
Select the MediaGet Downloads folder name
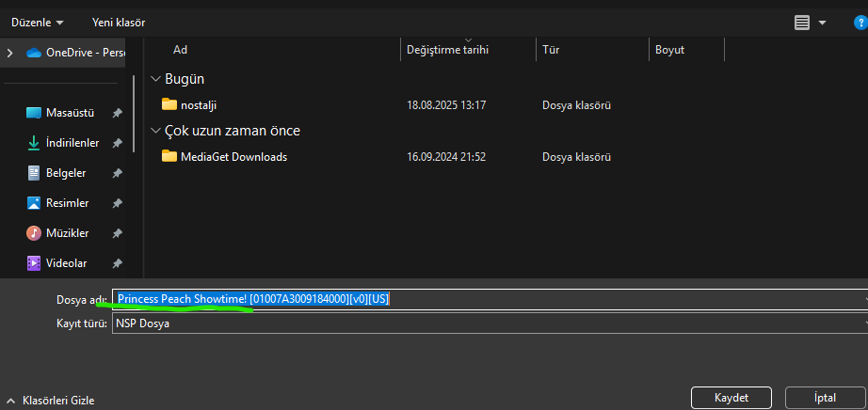tap(234, 157)
